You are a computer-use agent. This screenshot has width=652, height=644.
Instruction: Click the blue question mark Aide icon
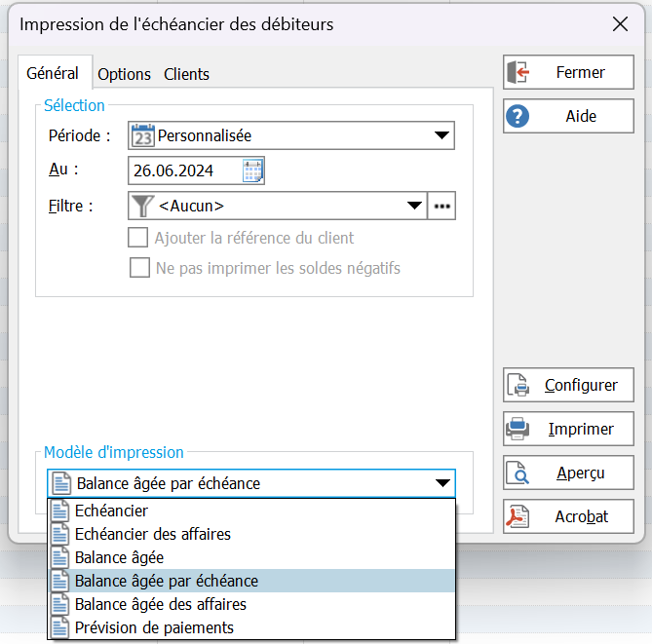point(518,116)
